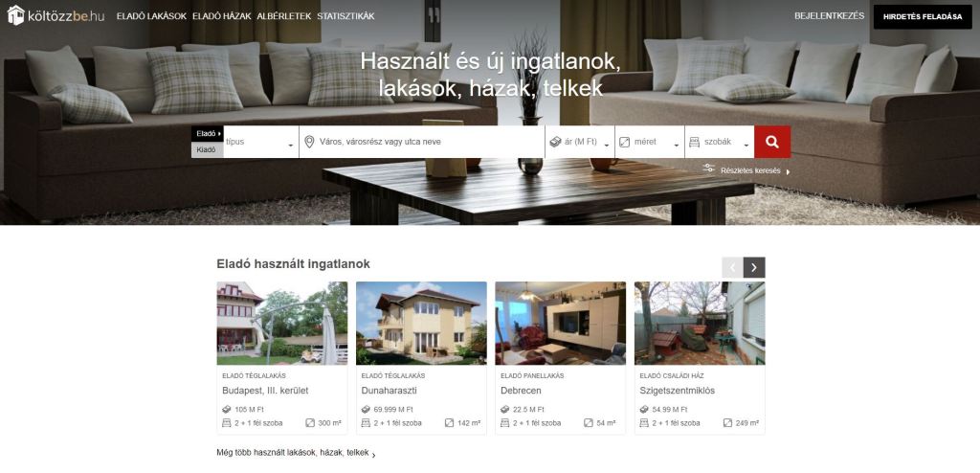Open the ELADÓ LAKÁSOK menu item
980x473 pixels.
tap(152, 16)
